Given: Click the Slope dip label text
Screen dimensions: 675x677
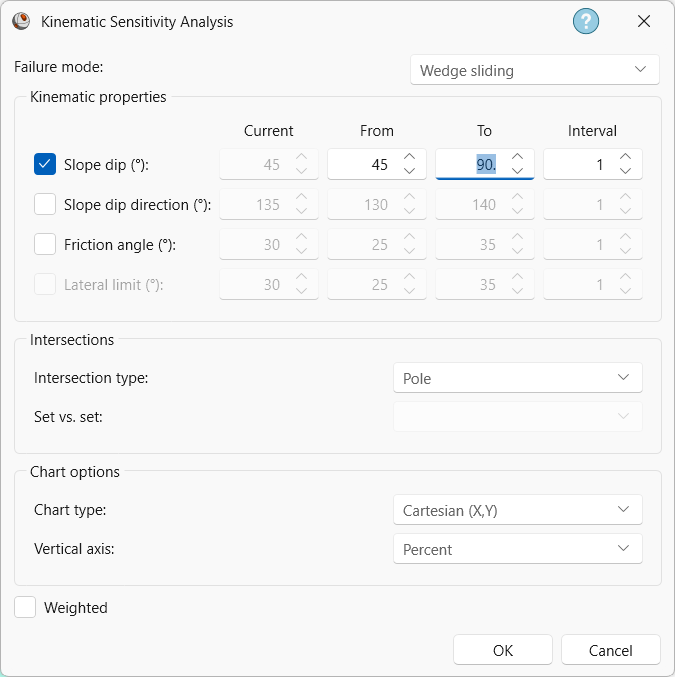Looking at the screenshot, I should (106, 165).
